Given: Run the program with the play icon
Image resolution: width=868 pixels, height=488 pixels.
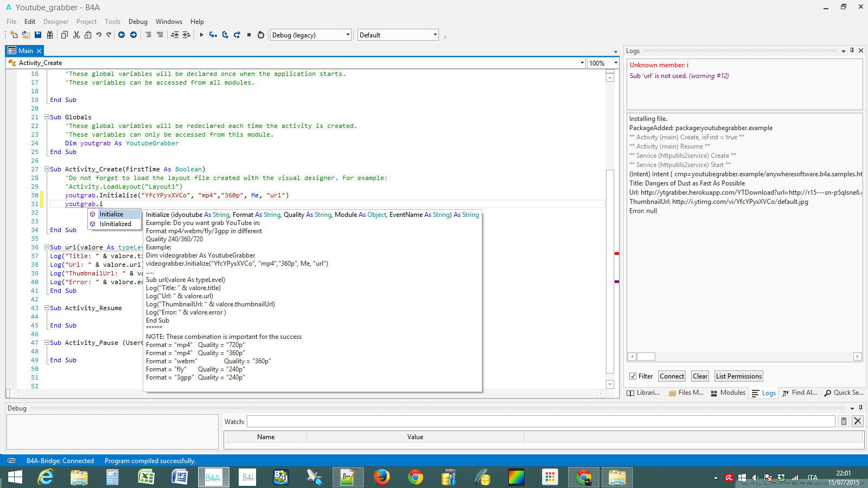Looking at the screenshot, I should point(201,35).
